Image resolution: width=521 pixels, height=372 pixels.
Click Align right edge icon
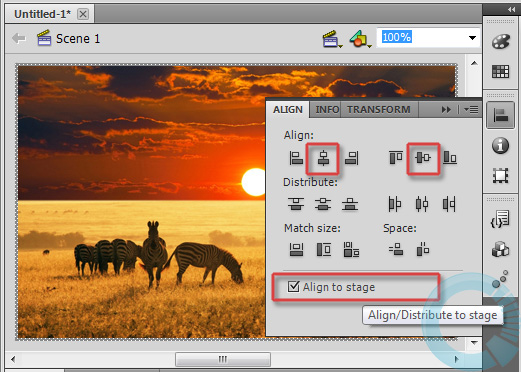click(352, 158)
